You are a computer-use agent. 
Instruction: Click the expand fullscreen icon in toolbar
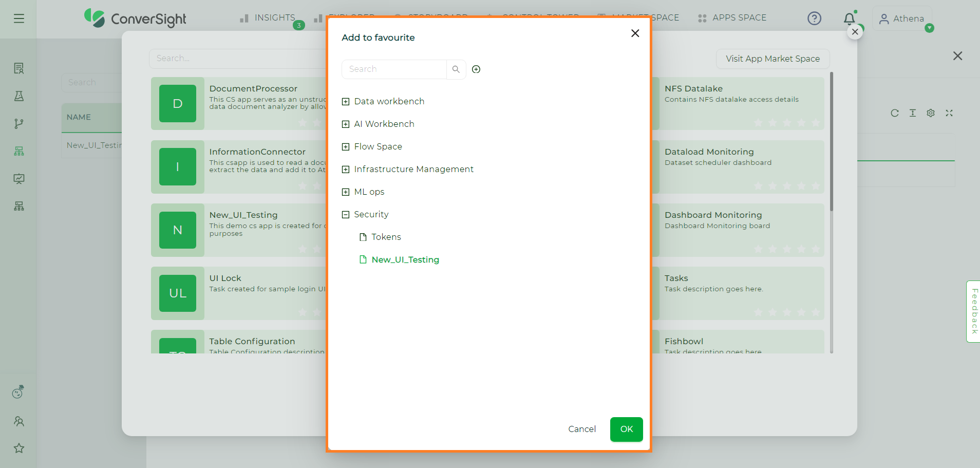949,113
